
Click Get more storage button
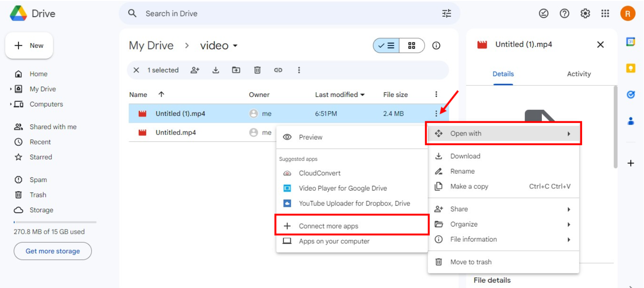[x=53, y=251]
